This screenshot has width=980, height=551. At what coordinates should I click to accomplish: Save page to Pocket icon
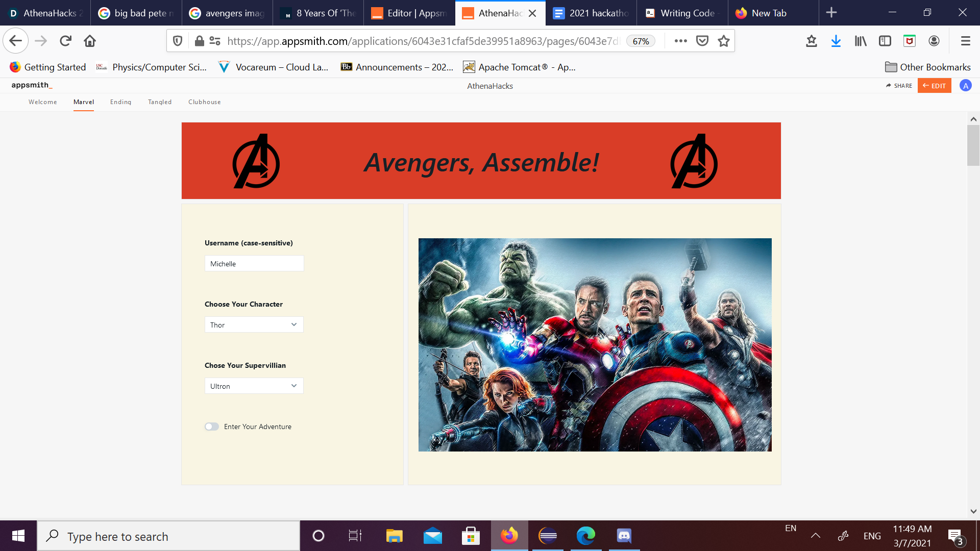click(x=702, y=41)
